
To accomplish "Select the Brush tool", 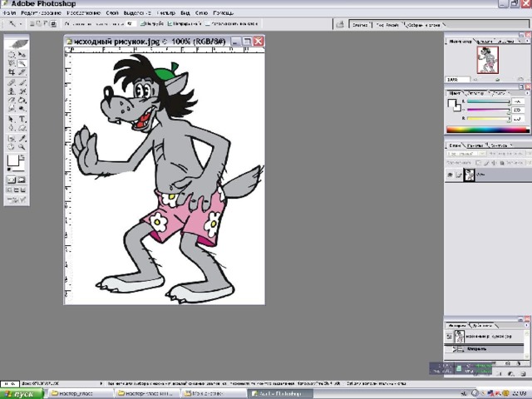I will pyautogui.click(x=22, y=82).
